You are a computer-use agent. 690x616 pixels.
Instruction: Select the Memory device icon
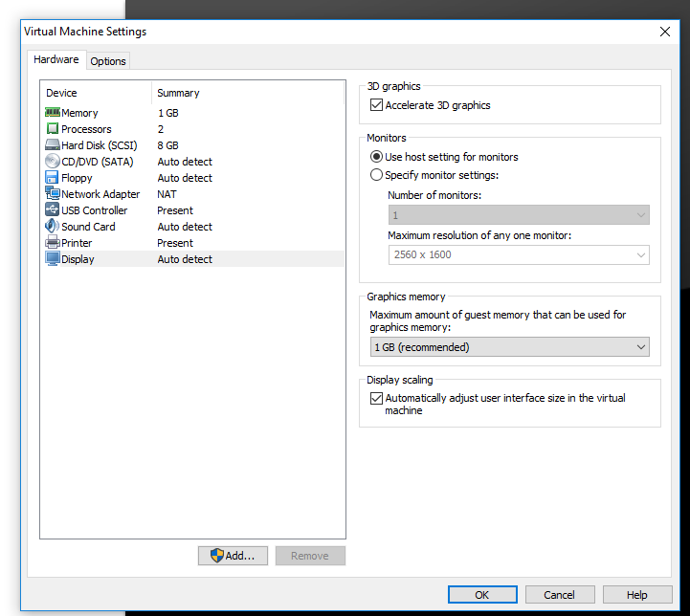(x=53, y=113)
